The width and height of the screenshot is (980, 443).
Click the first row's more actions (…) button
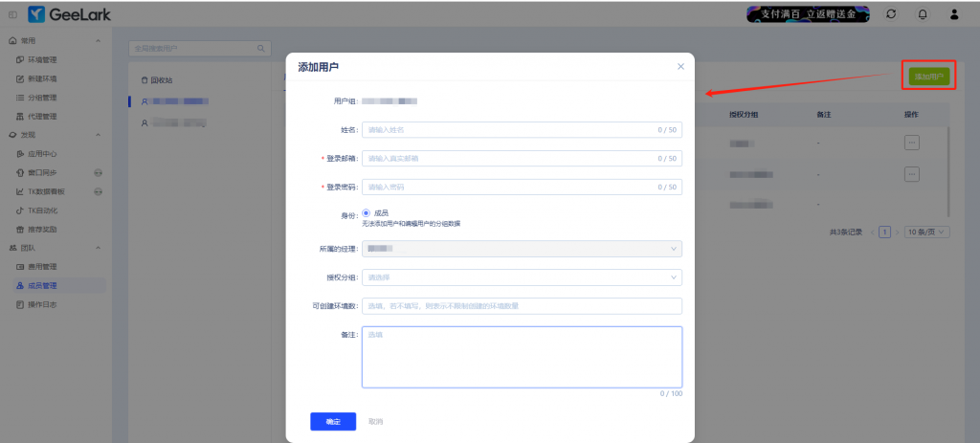(x=911, y=143)
